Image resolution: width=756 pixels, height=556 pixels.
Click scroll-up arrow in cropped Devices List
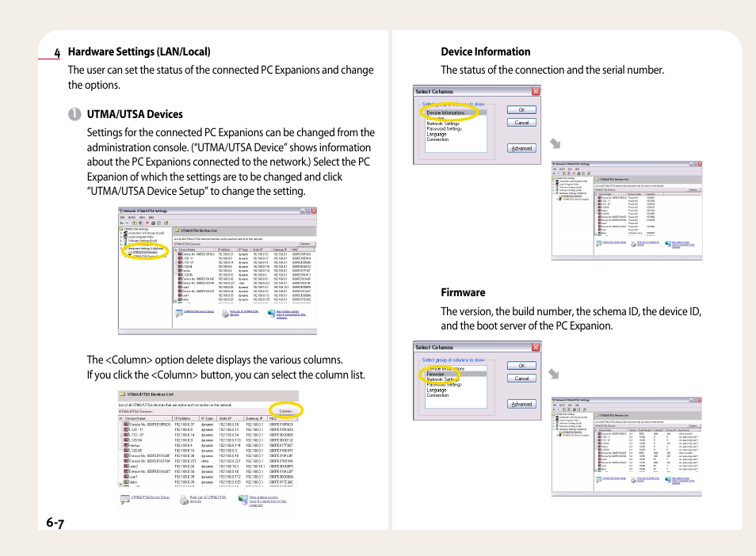[x=120, y=418]
